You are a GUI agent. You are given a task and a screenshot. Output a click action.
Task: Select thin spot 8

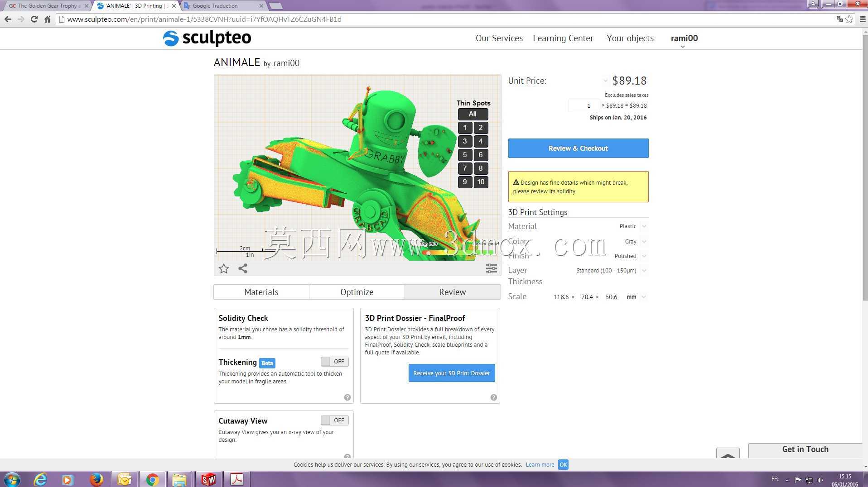click(481, 168)
